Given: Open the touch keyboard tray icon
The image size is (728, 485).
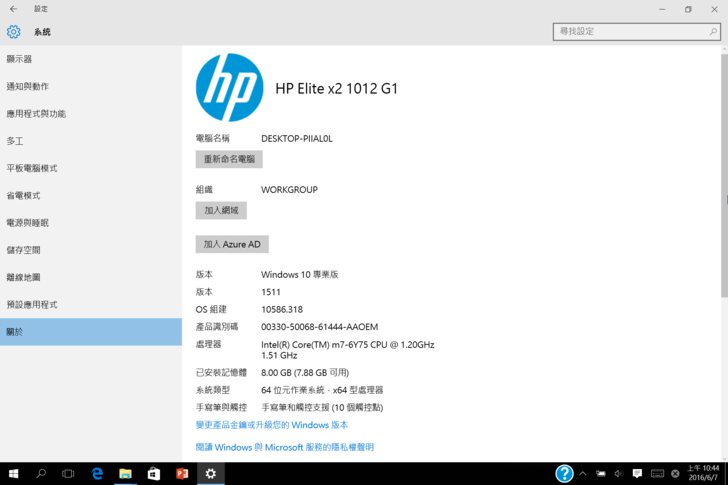Looking at the screenshot, I should pos(657,473).
